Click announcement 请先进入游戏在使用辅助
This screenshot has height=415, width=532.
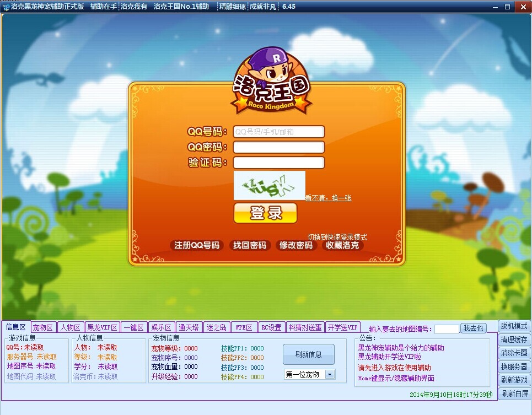click(x=395, y=368)
